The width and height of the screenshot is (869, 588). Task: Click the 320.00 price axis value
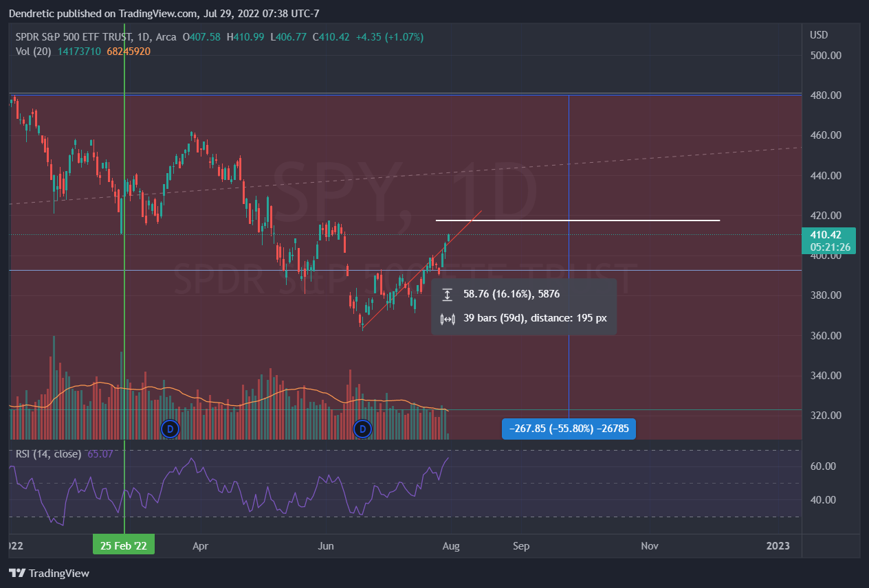826,416
